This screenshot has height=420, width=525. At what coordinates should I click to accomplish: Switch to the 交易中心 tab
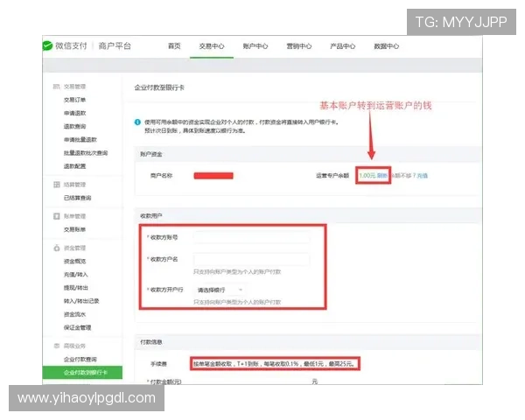click(x=212, y=46)
